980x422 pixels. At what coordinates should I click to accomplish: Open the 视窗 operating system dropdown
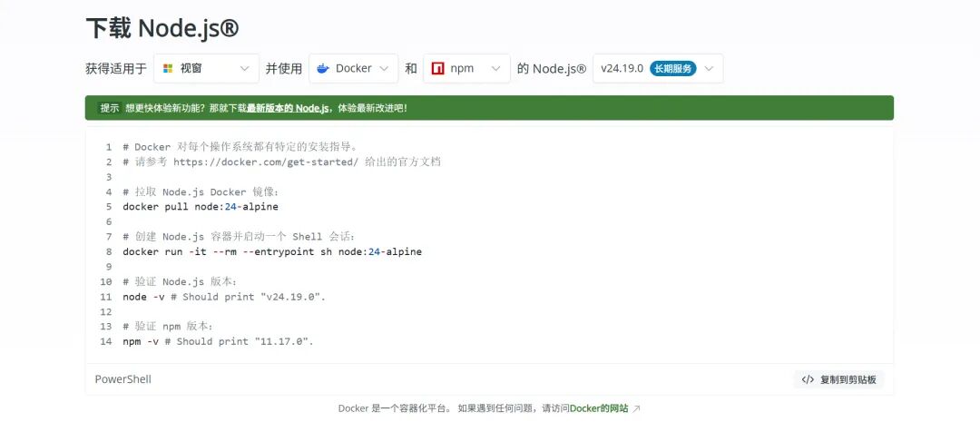pyautogui.click(x=206, y=69)
